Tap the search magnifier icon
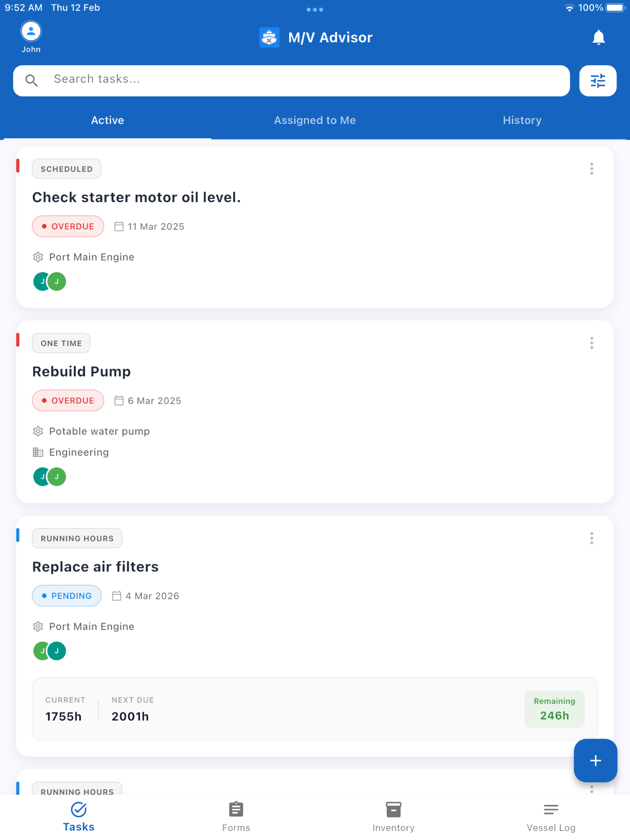 coord(31,80)
